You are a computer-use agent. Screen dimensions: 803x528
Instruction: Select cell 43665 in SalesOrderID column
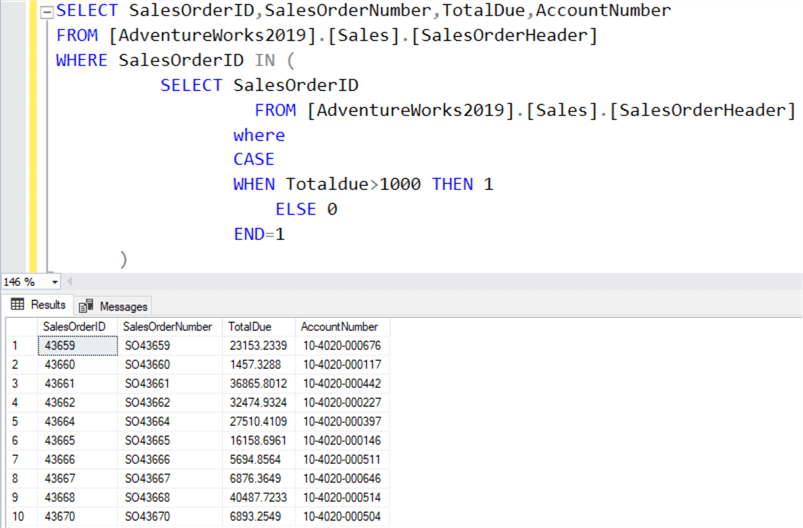tap(77, 440)
